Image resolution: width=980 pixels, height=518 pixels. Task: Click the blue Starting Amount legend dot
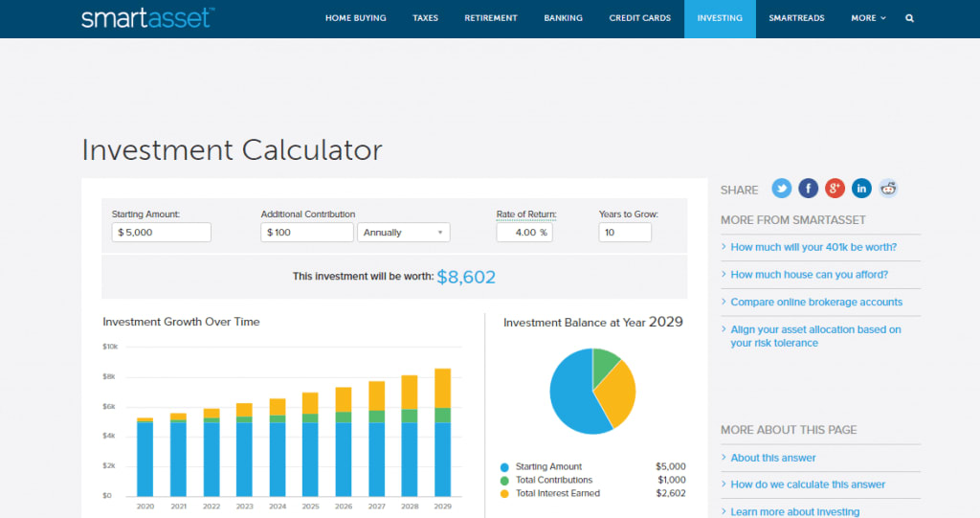(x=504, y=467)
